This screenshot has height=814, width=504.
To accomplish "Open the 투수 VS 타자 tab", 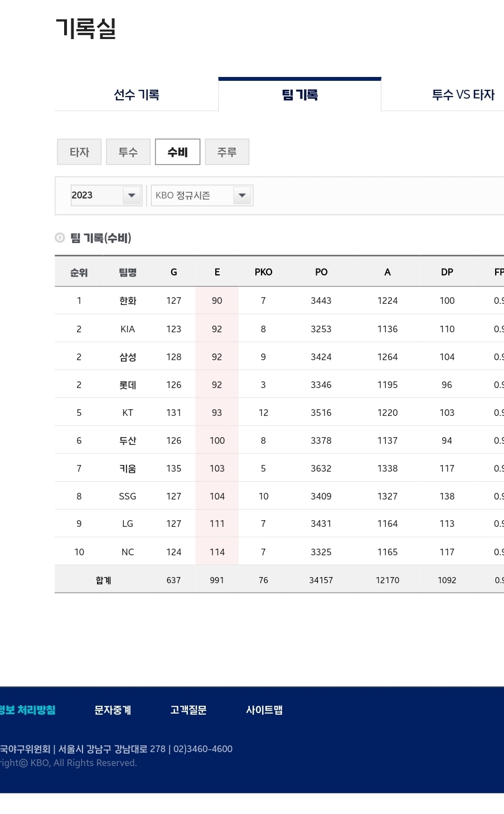I will pyautogui.click(x=463, y=95).
